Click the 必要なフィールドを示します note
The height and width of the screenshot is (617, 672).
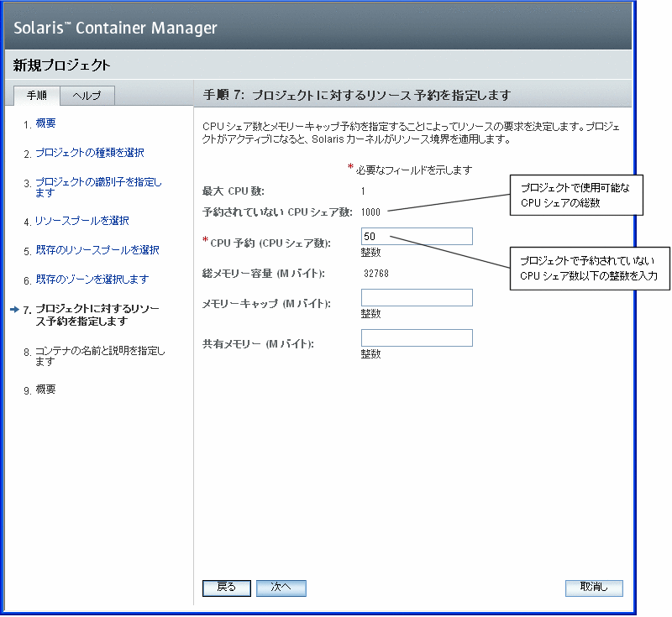tap(413, 170)
